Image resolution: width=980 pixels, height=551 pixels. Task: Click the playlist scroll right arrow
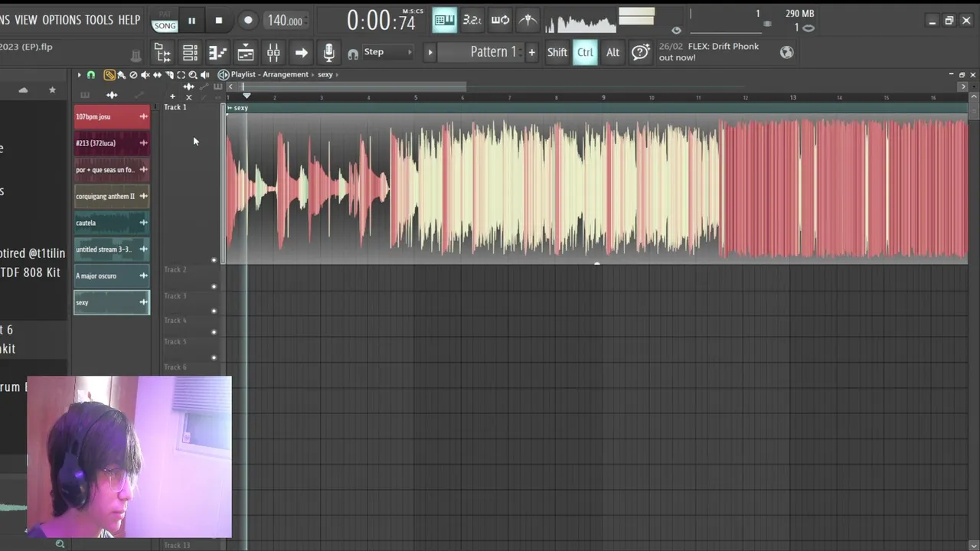(963, 86)
